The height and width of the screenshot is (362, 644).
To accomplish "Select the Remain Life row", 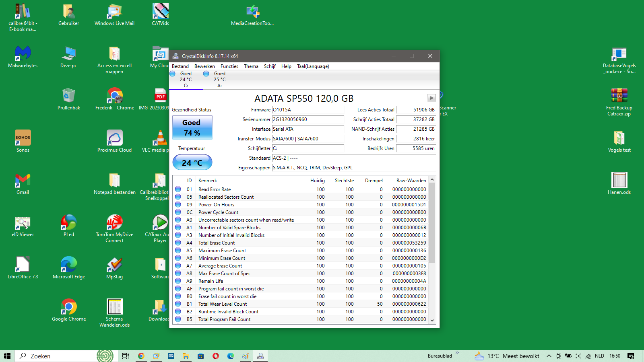I will [301, 281].
